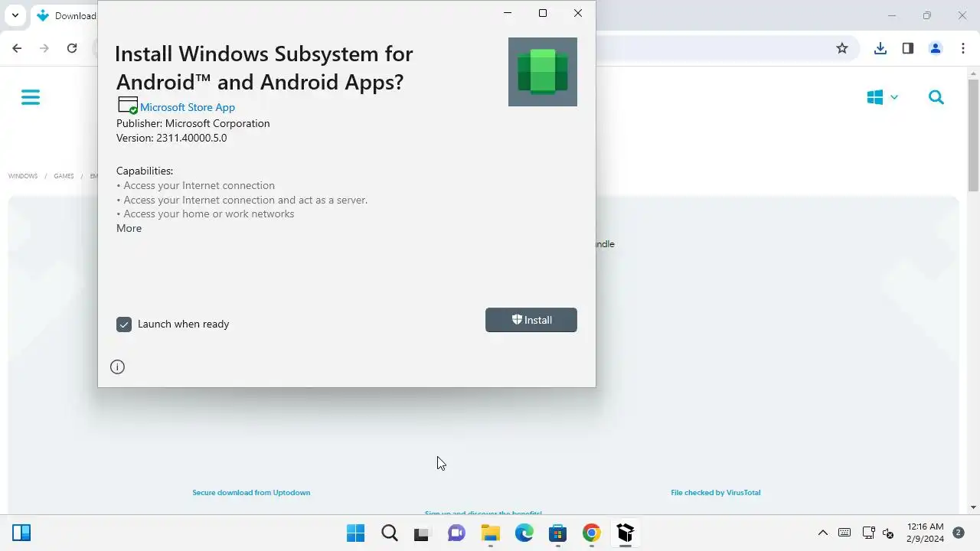Open the Microsoft Store App link
Image resolution: width=980 pixels, height=551 pixels.
pos(188,107)
